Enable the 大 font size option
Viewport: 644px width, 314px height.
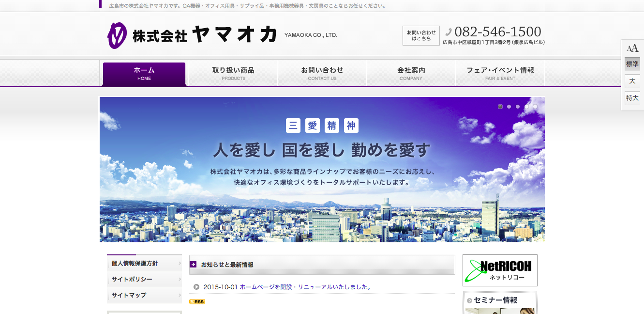[632, 81]
